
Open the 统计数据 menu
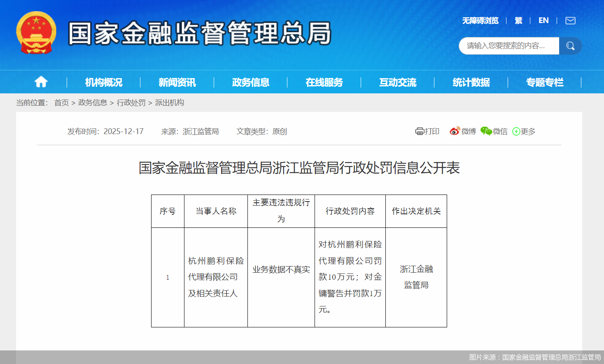tap(471, 82)
